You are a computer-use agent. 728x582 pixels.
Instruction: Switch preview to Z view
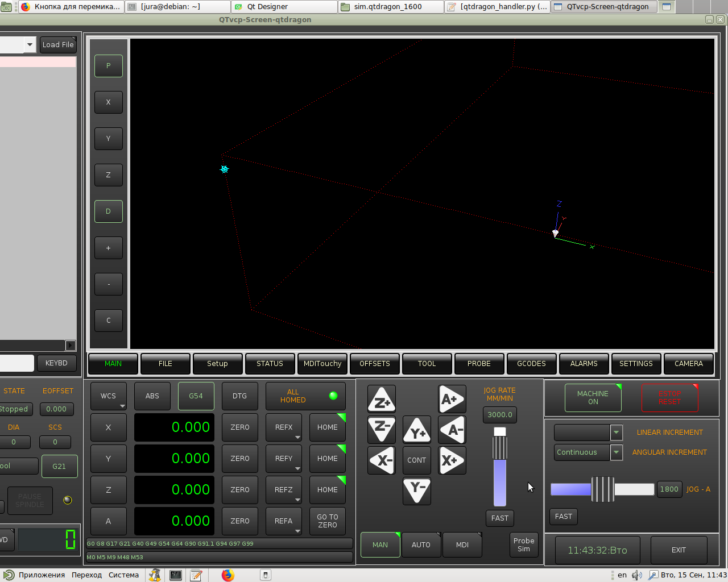[x=109, y=175]
